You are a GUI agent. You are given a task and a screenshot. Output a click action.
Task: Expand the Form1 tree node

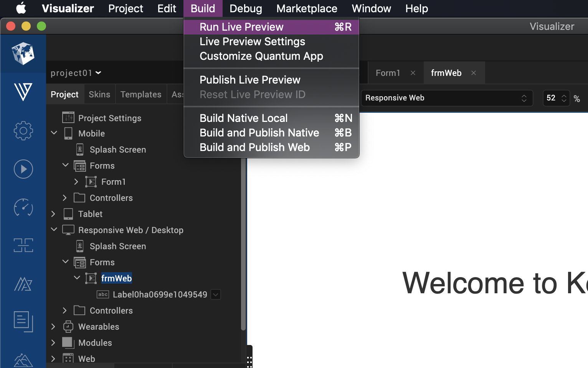coord(76,182)
